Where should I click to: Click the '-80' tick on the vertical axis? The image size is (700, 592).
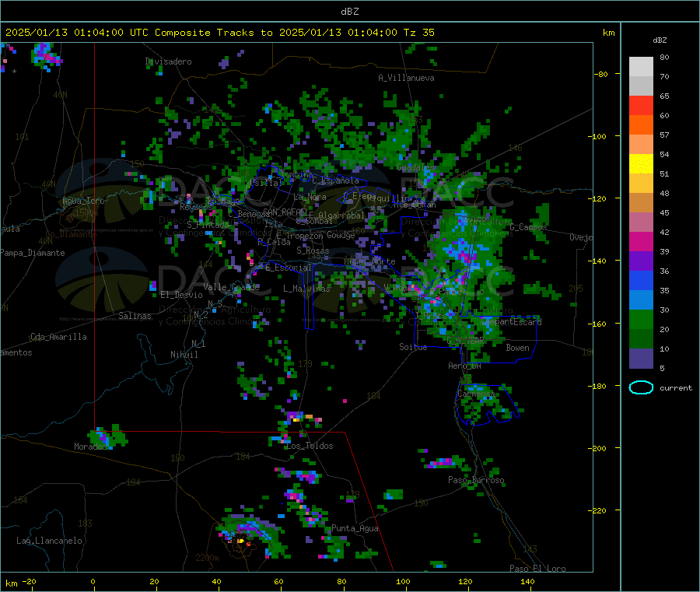pyautogui.click(x=601, y=74)
